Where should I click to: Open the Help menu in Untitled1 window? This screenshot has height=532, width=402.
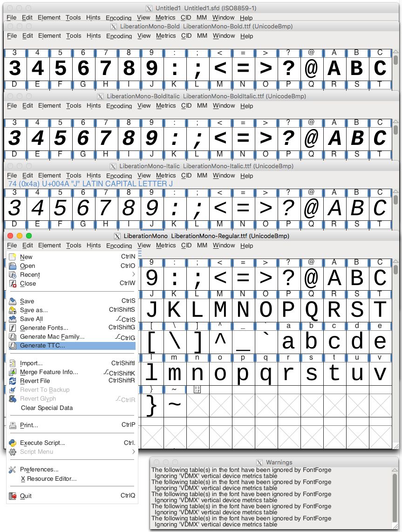click(246, 18)
